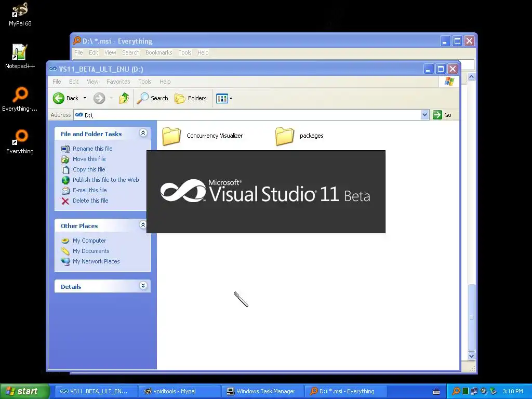The width and height of the screenshot is (532, 399).
Task: Open Everything window View menu
Action: click(110, 52)
